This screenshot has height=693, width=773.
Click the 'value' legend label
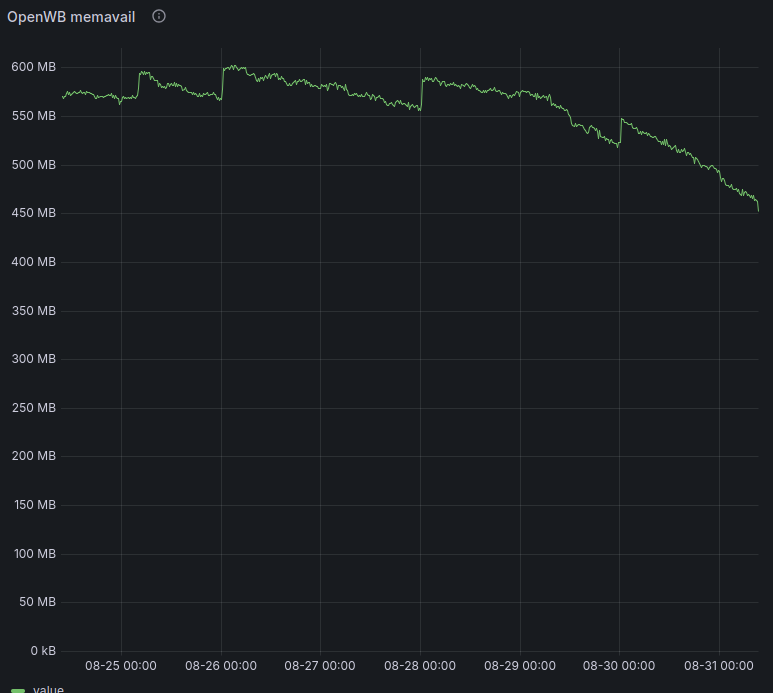click(48, 689)
